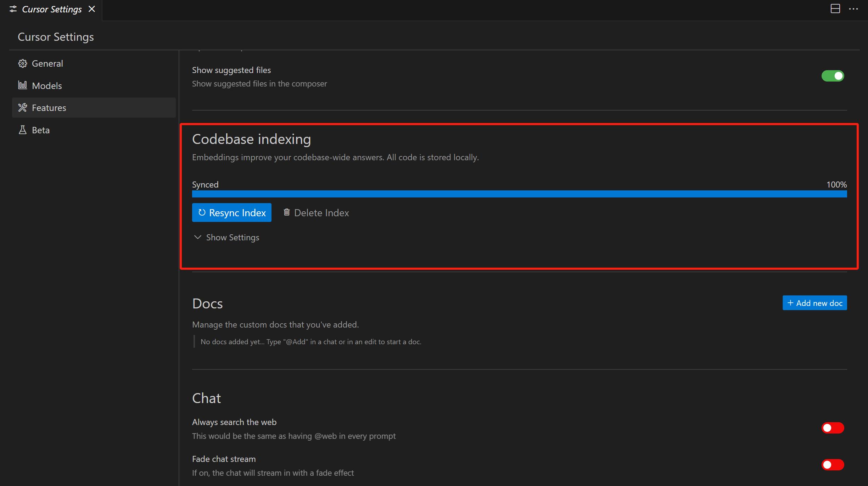The width and height of the screenshot is (868, 486).
Task: Turn on Fade chat stream toggle
Action: [833, 465]
